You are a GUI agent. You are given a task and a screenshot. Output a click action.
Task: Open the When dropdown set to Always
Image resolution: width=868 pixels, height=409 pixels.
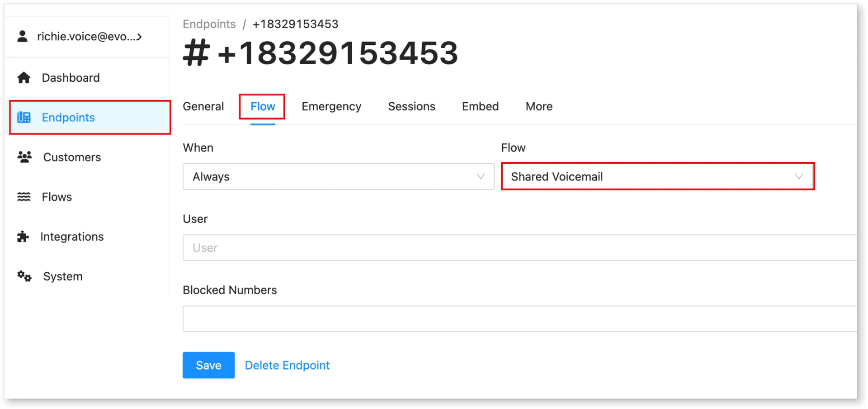click(339, 176)
